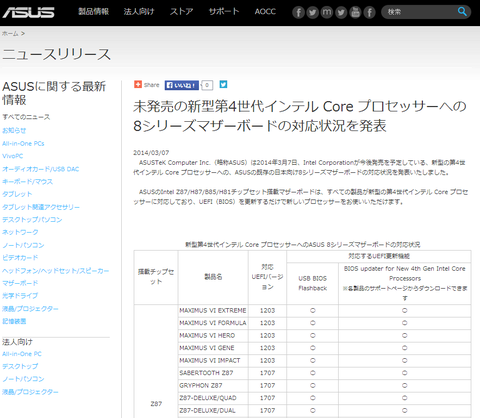Click the Twitter icon between Facebook and mixi icons
The height and width of the screenshot is (418, 480).
(313, 13)
